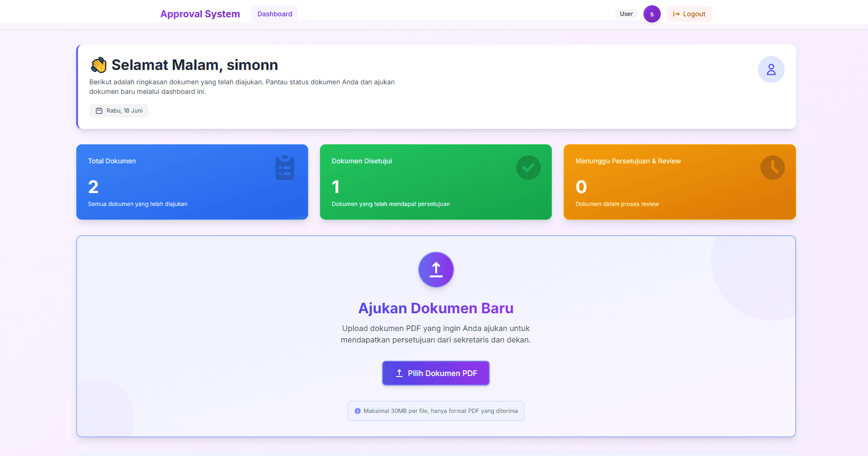Viewport: 868px width, 456px height.
Task: Click the Approval System title
Action: pos(200,13)
